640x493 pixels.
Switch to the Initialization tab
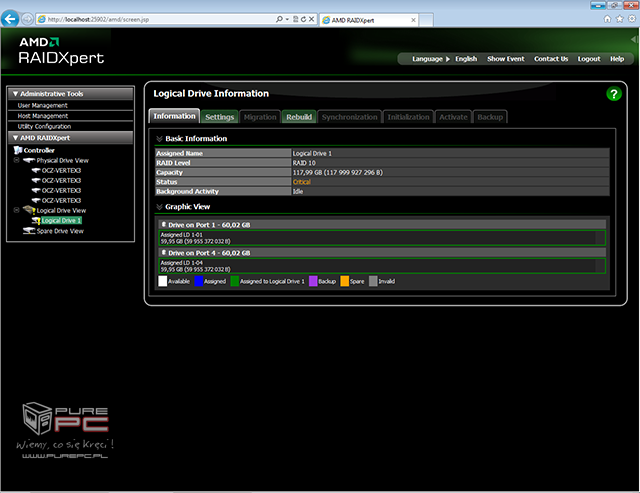point(408,117)
